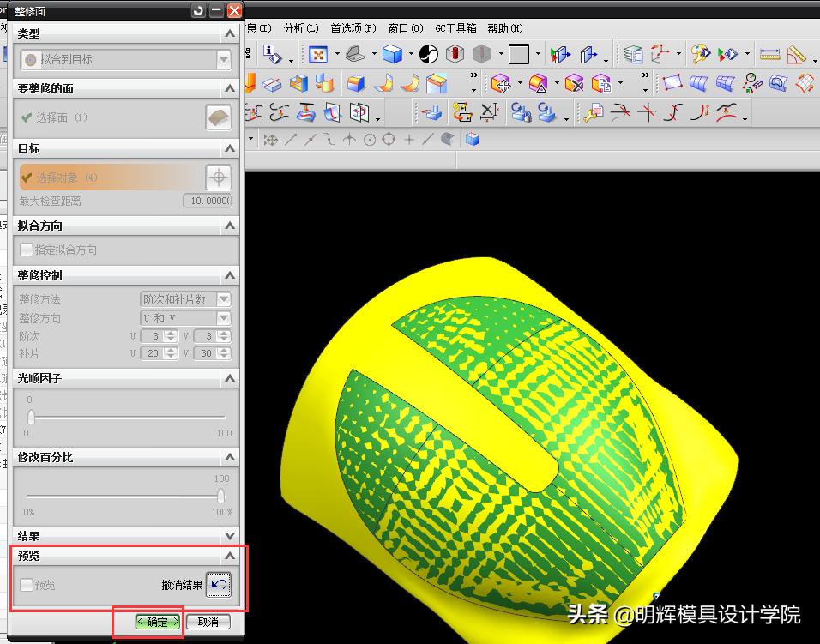This screenshot has width=820, height=644.
Task: Click the undo result (撤消结果) icon
Action: [x=219, y=585]
